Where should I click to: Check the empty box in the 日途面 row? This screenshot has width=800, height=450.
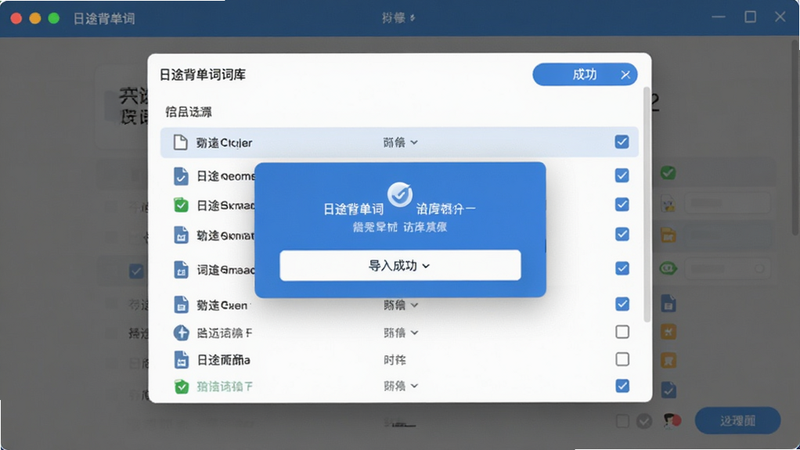click(x=622, y=359)
